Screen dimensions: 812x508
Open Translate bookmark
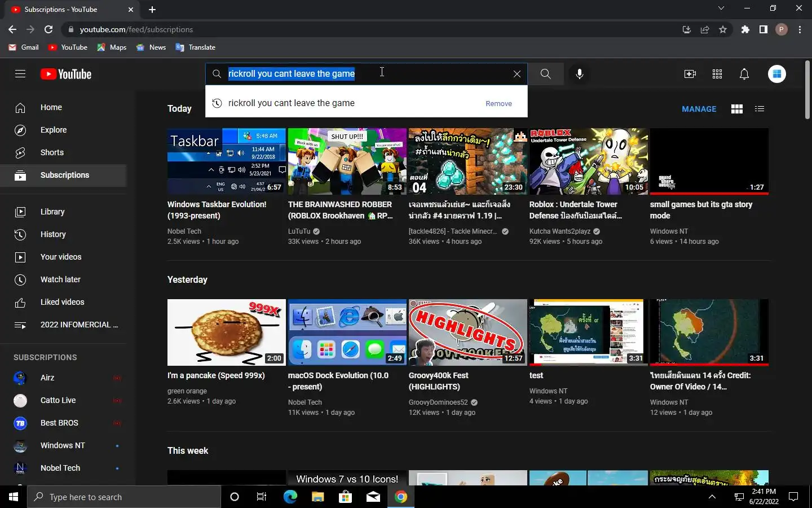click(x=196, y=47)
